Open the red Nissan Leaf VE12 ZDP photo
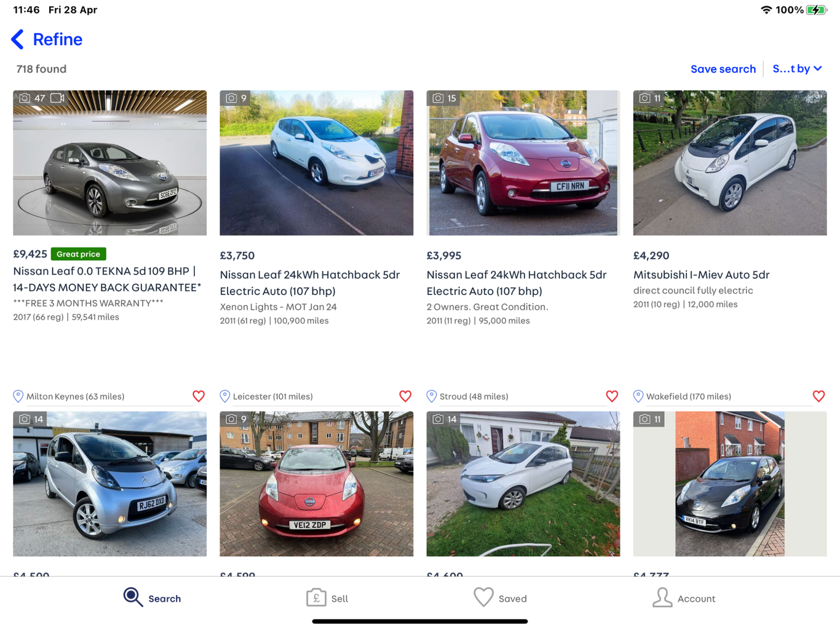 point(316,484)
